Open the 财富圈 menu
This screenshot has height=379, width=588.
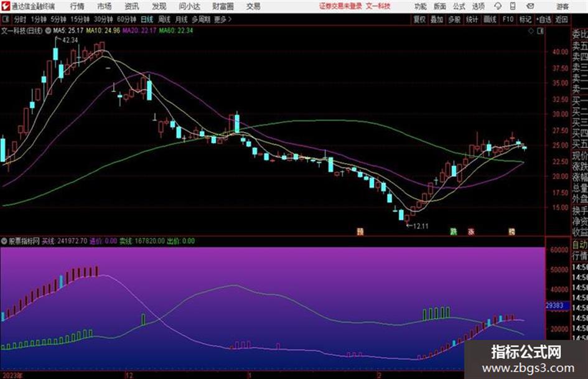tap(223, 6)
